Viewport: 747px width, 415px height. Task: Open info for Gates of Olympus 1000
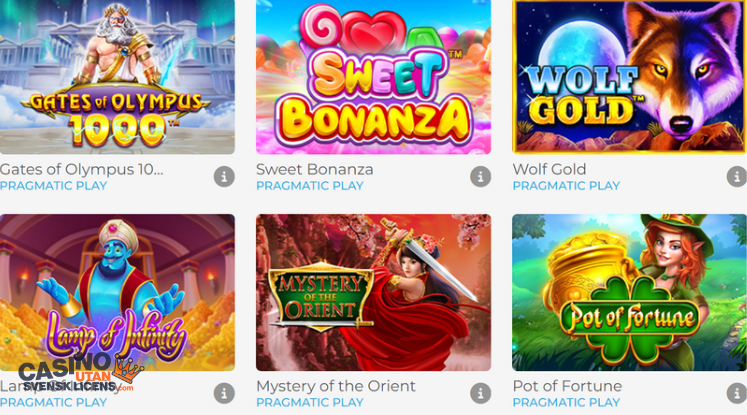coord(224,177)
